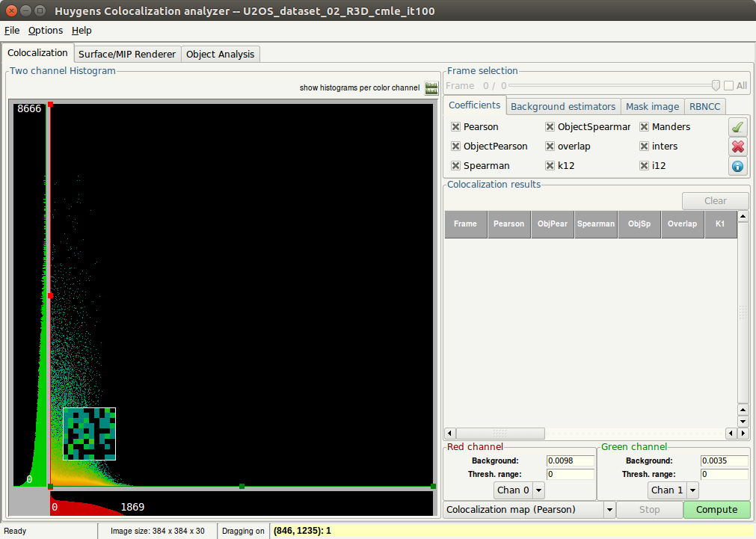The image size is (756, 539).
Task: Toggle the Manders coefficient checkbox
Action: click(x=644, y=127)
